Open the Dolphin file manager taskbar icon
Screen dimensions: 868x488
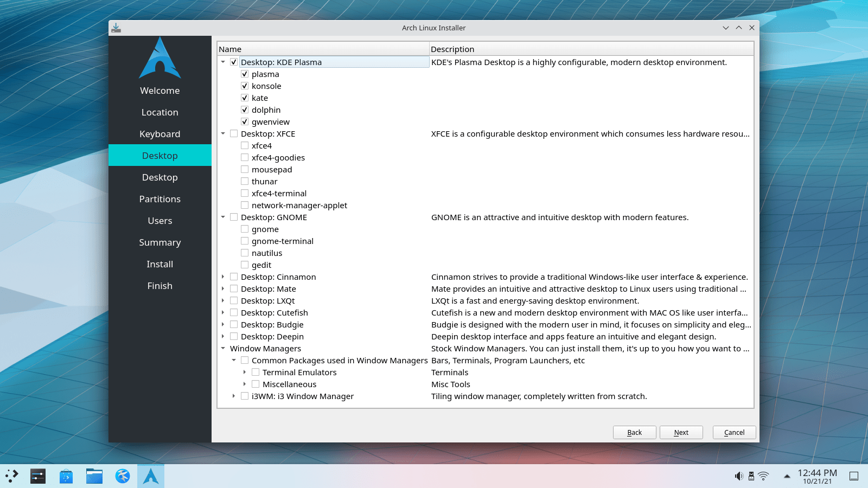(x=94, y=476)
